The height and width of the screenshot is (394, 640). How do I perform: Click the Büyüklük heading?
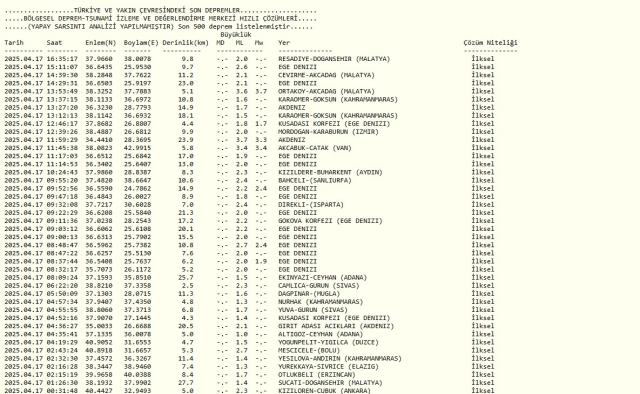(236, 35)
